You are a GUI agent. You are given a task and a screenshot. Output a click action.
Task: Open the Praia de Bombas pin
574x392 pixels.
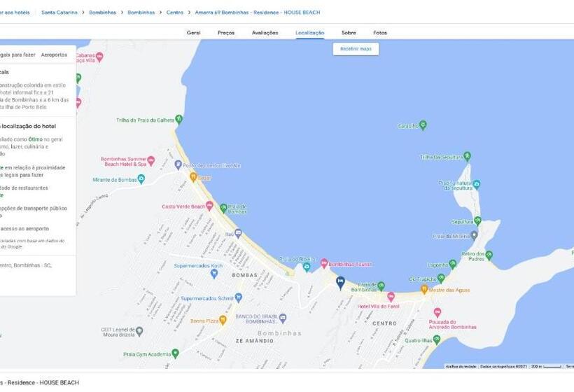pyautogui.click(x=224, y=209)
